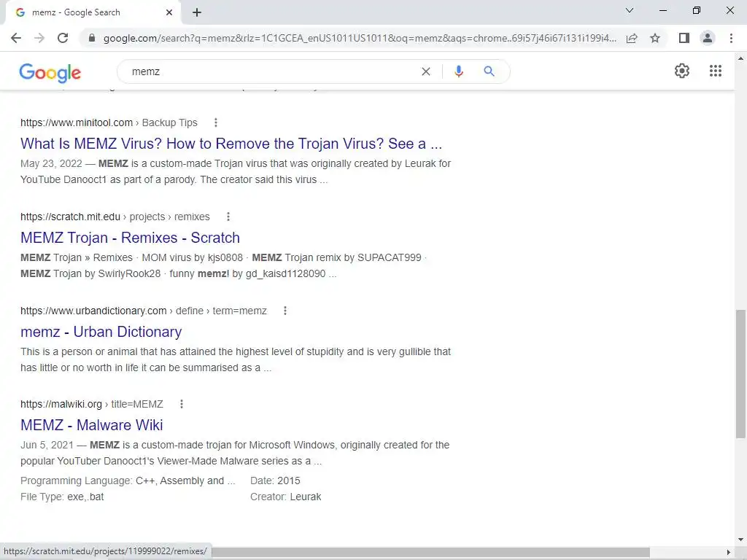This screenshot has height=560, width=747.
Task: Click the 'Jun 5, 2021' snippet date
Action: [47, 445]
